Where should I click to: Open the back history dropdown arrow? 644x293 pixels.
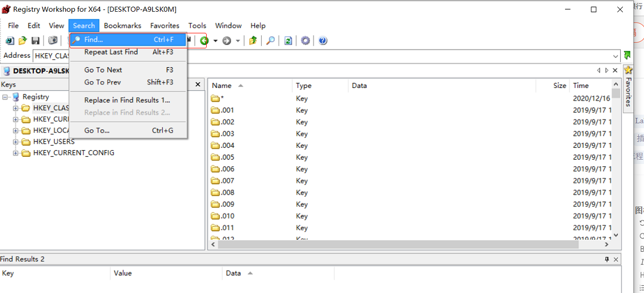pyautogui.click(x=215, y=41)
